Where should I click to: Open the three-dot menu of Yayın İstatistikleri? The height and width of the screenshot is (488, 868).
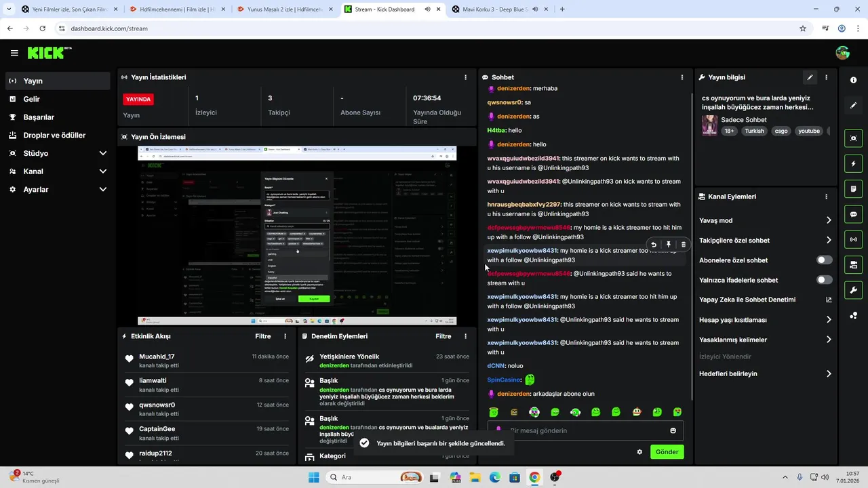[x=465, y=77]
